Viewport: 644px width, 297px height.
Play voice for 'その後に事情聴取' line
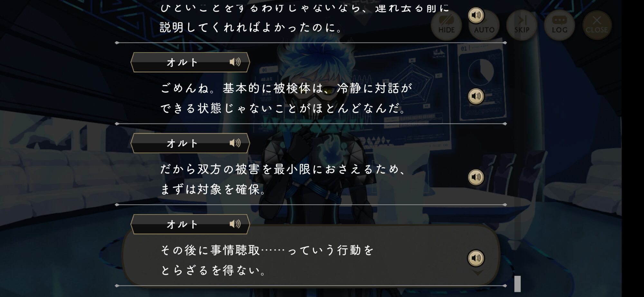click(476, 258)
